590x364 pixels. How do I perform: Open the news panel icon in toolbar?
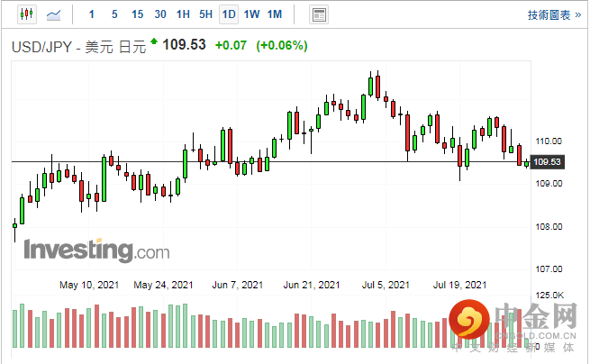click(x=318, y=14)
